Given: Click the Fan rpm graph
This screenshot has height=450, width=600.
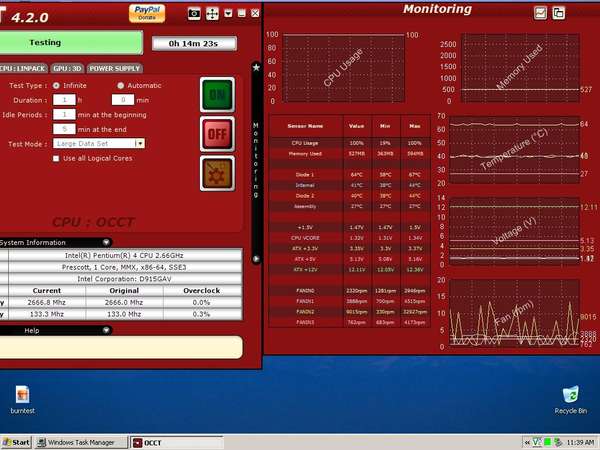Looking at the screenshot, I should (515, 313).
